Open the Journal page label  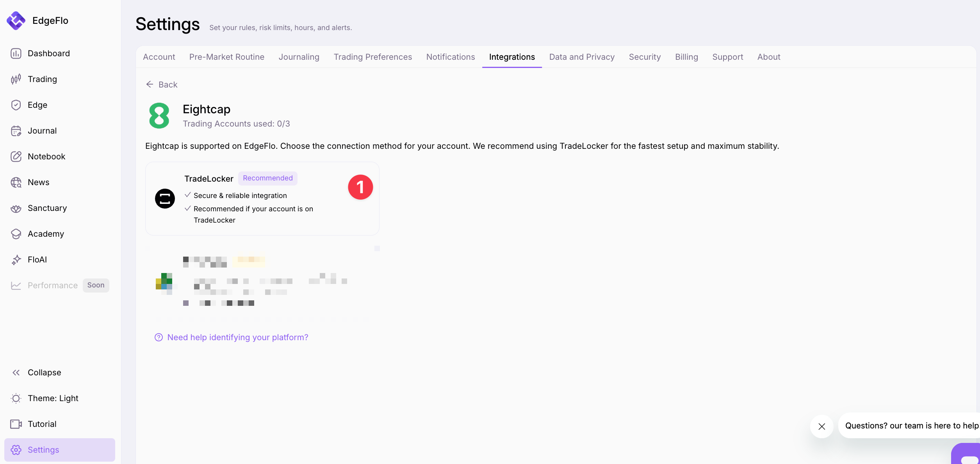click(x=42, y=131)
